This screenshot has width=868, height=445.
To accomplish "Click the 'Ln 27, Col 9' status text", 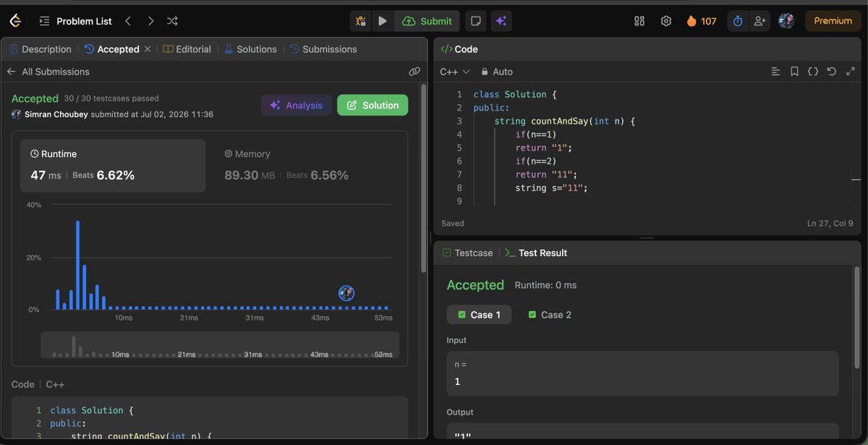I will tap(830, 224).
